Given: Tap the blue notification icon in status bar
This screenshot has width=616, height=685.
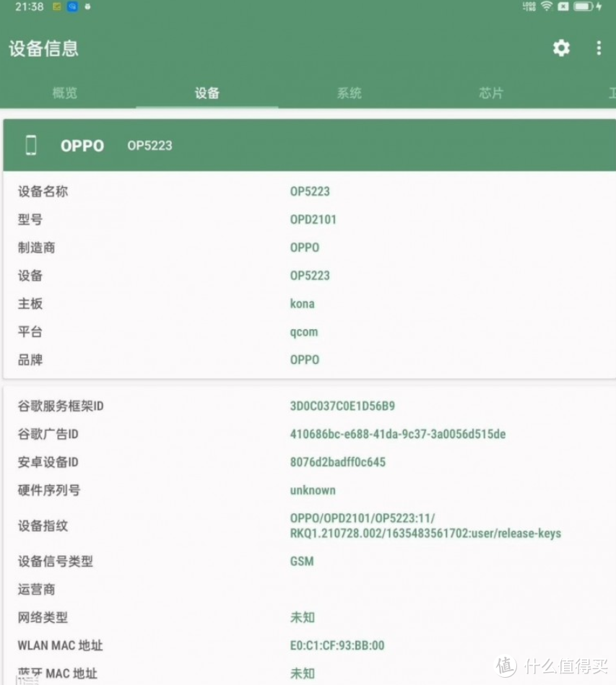Looking at the screenshot, I should pos(73,6).
